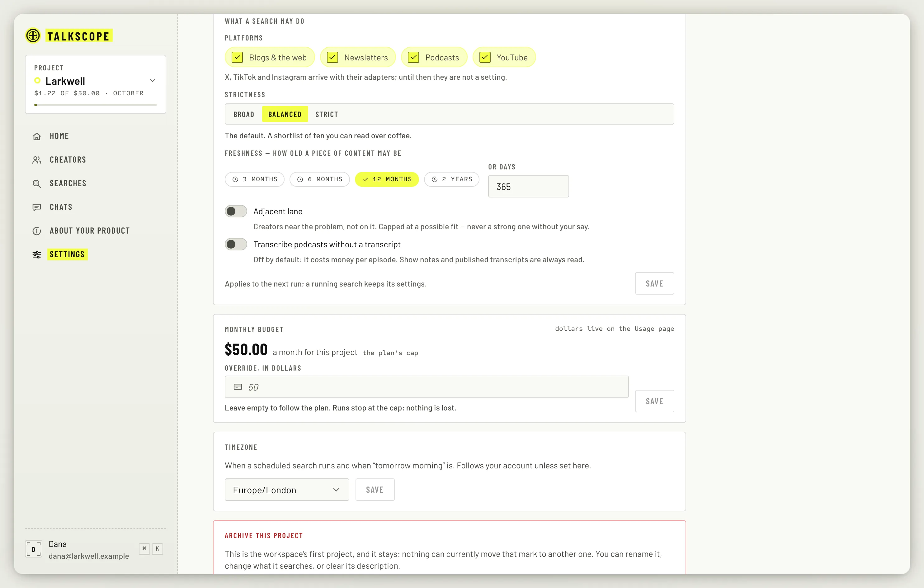Screen dimensions: 924x588
Task: Click the K key shortcut badge
Action: 157,548
